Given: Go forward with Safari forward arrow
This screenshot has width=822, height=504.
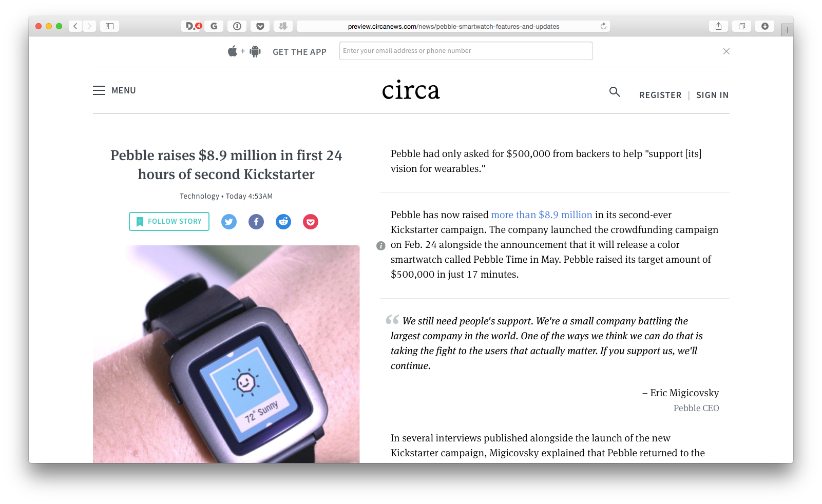Looking at the screenshot, I should pyautogui.click(x=89, y=26).
